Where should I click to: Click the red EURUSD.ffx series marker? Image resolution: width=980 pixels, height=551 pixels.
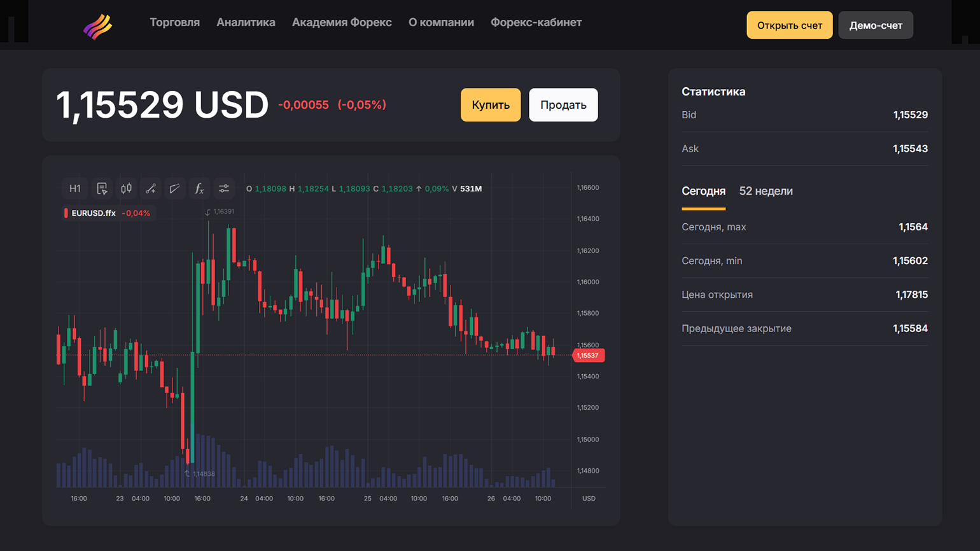66,213
